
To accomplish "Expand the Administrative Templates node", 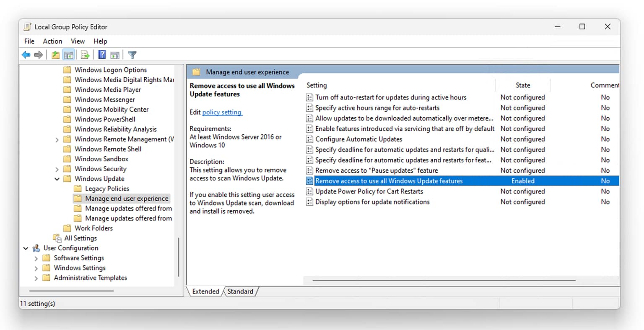I will click(36, 278).
